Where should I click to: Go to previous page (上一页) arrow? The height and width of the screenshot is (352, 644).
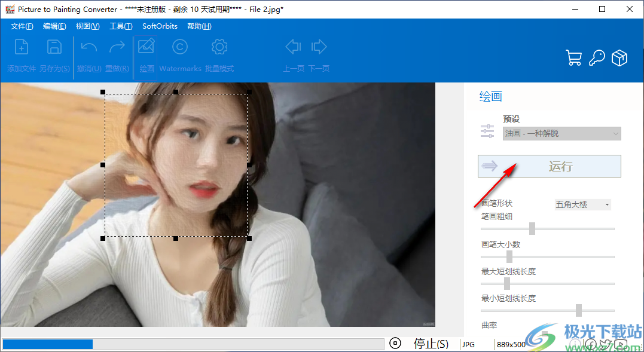point(293,47)
